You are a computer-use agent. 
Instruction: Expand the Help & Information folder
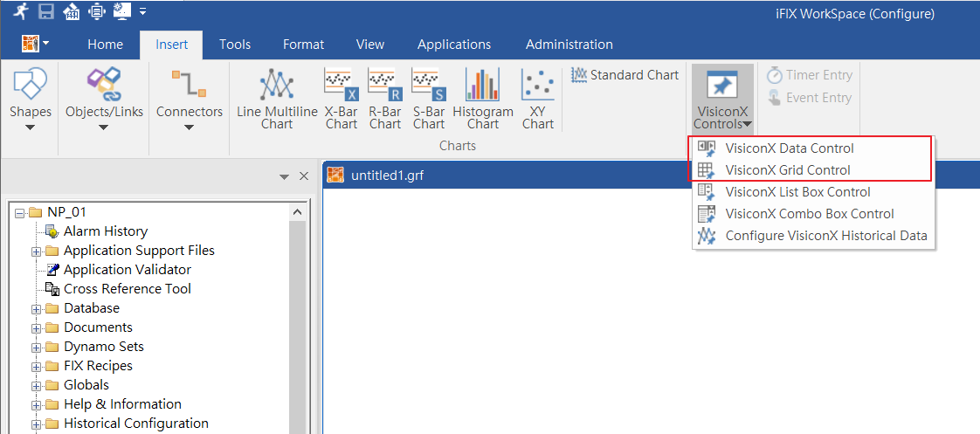click(37, 405)
